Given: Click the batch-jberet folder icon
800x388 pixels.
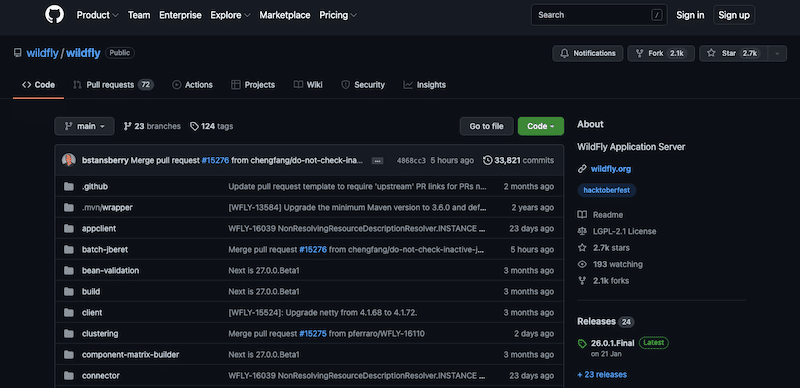Looking at the screenshot, I should tap(69, 250).
